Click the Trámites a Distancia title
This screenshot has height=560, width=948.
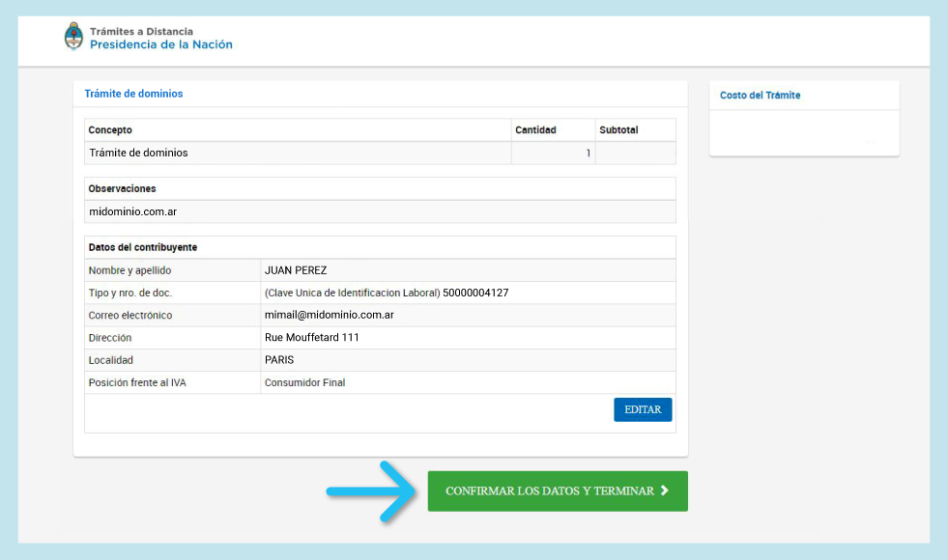141,31
